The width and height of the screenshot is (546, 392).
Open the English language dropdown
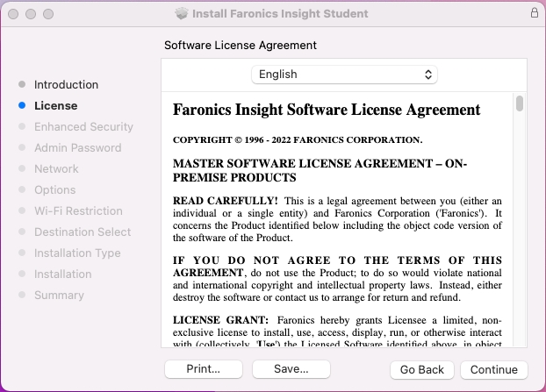tap(344, 75)
